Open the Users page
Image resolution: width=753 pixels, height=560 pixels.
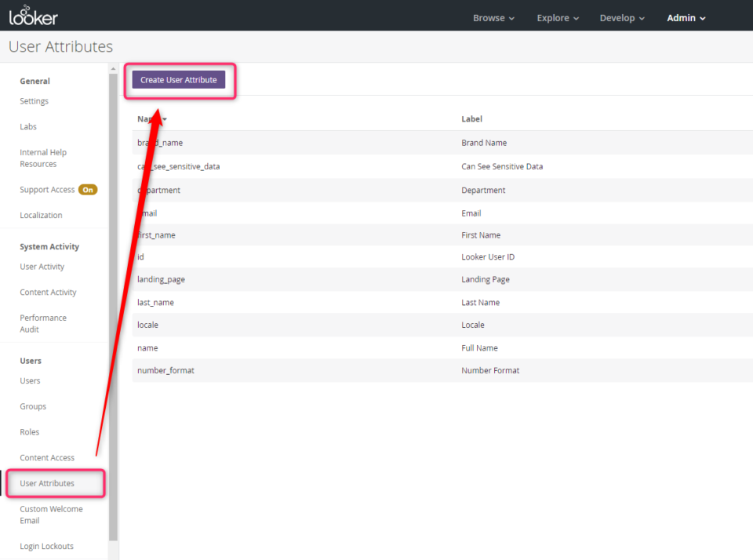[x=29, y=380]
